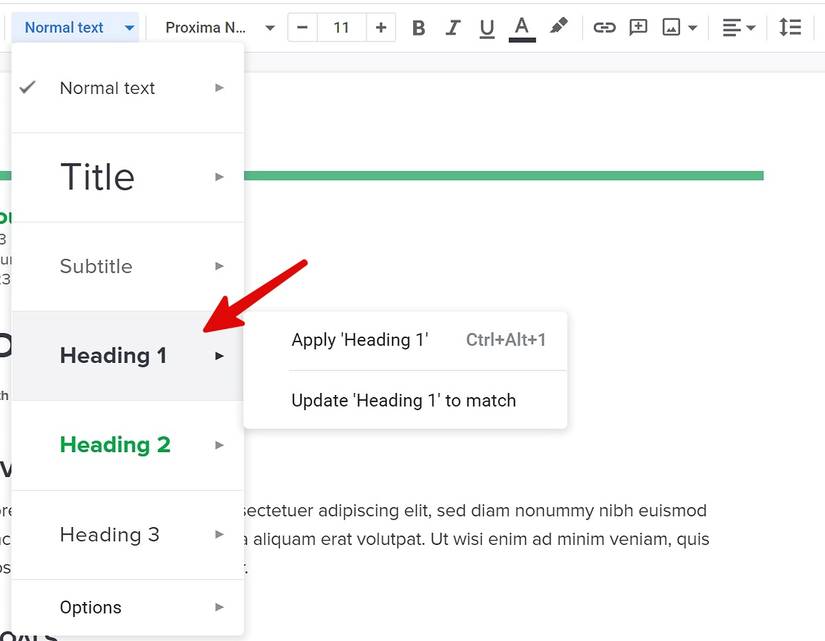Apply 'Heading 1' to selected text
This screenshot has height=641, width=825.
(x=361, y=340)
